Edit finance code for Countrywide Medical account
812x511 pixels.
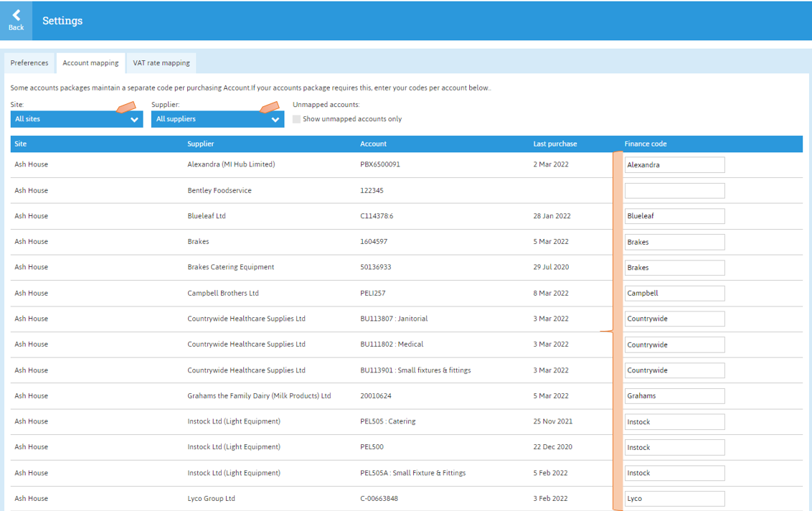pos(674,344)
